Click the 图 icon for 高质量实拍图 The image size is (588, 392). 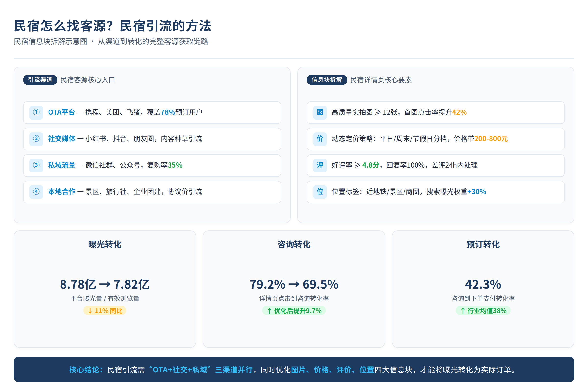point(320,112)
